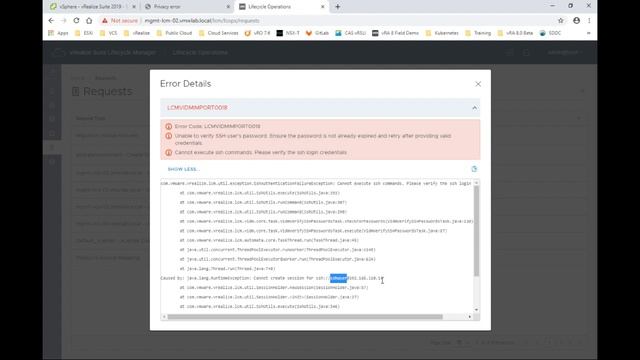Click the address bar URL

pos(202,20)
